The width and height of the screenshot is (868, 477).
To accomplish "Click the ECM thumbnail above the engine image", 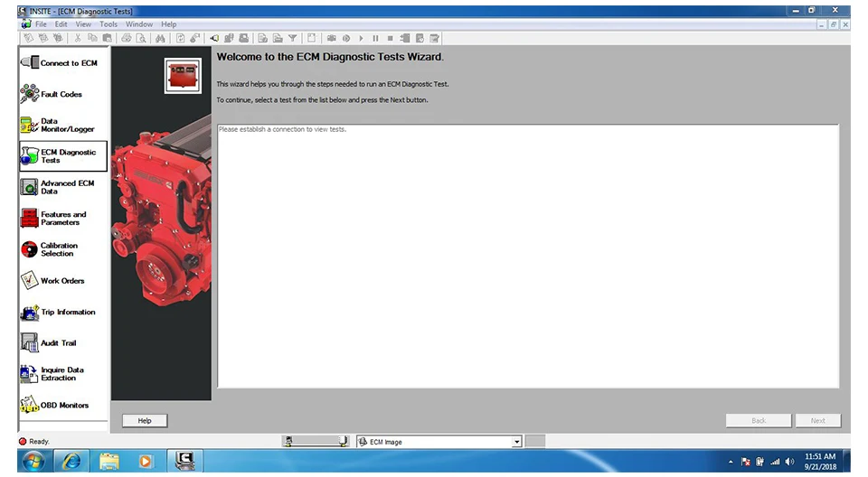I will click(183, 75).
